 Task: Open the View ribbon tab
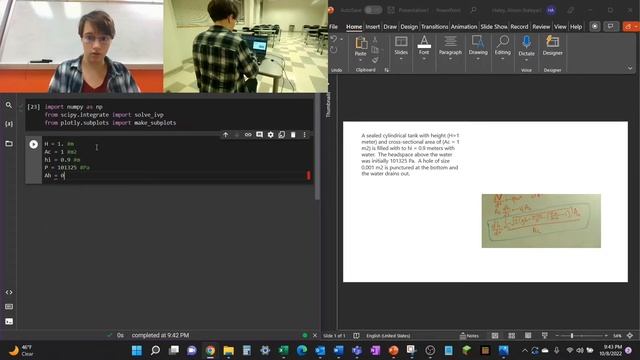pyautogui.click(x=560, y=27)
